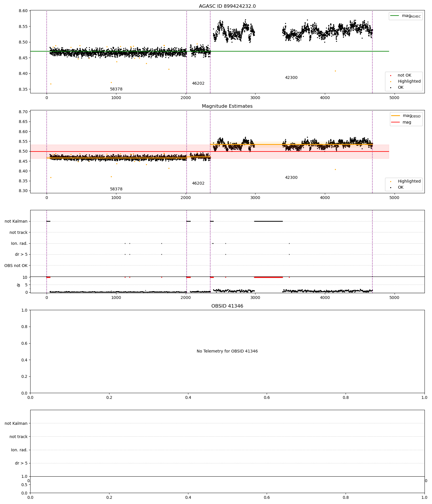Click 'not track' label in third plot
The height and width of the screenshot is (504, 432).
[18, 233]
